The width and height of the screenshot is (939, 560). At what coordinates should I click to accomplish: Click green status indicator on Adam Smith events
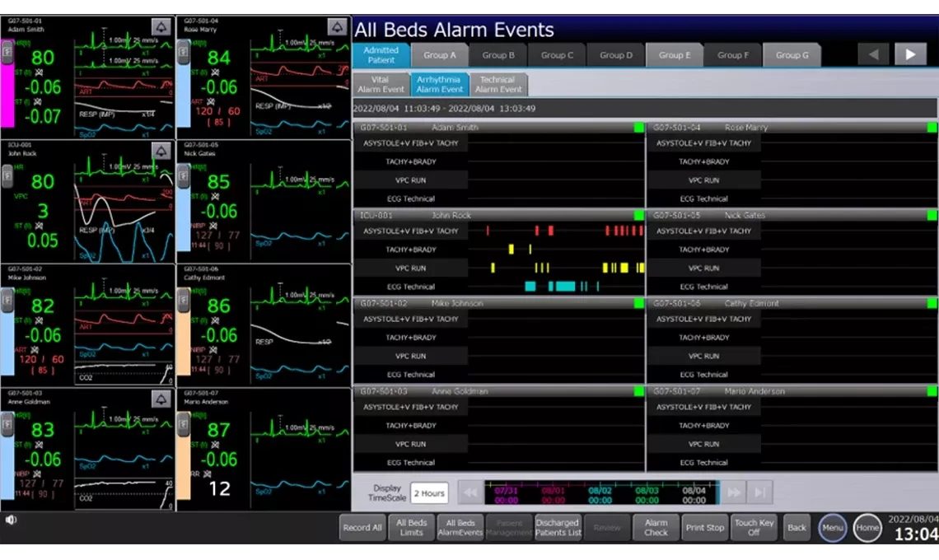coord(639,128)
